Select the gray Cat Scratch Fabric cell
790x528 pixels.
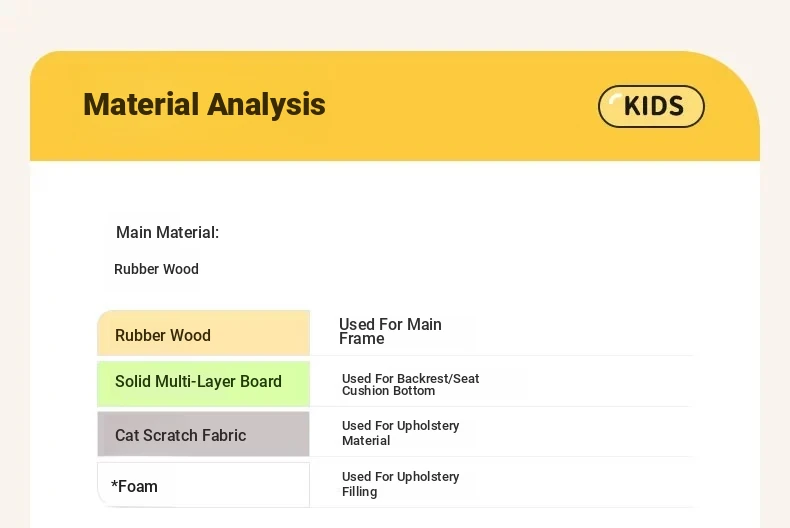[203, 435]
